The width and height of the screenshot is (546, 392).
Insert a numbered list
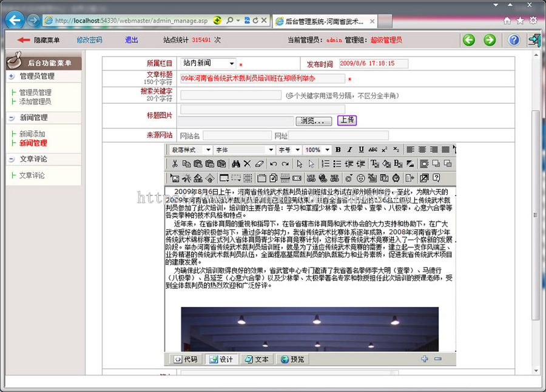point(326,163)
